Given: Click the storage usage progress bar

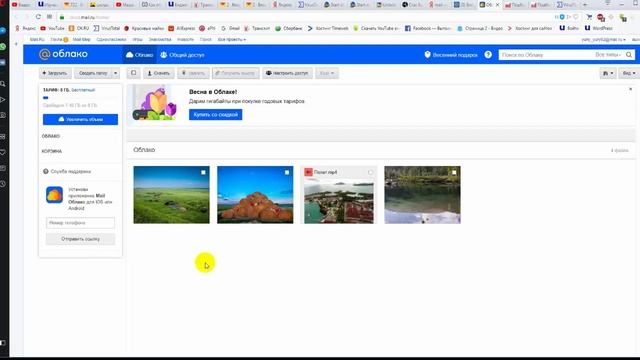Looking at the screenshot, I should [80, 98].
